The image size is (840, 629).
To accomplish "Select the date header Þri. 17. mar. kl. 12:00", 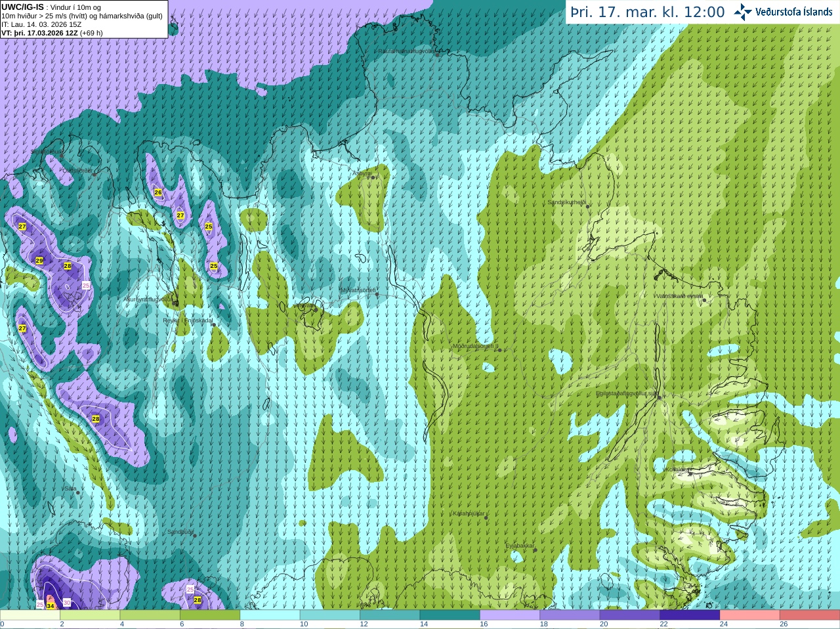I will tap(647, 12).
